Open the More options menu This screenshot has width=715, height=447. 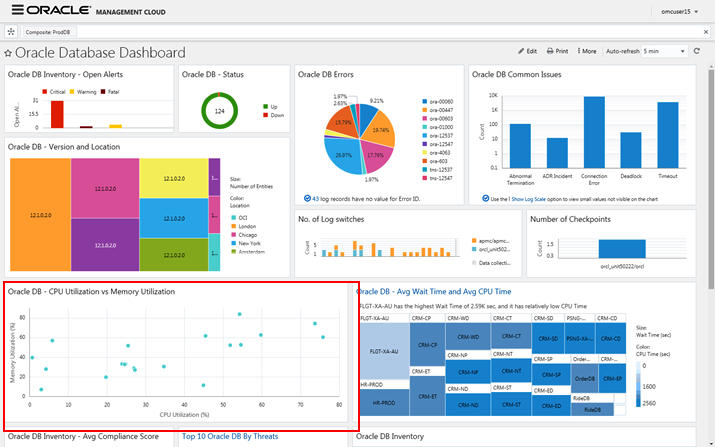coord(587,51)
